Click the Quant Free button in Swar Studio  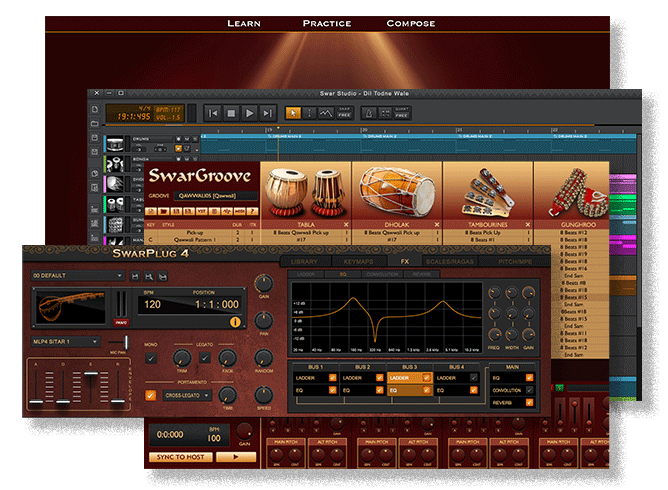(401, 113)
